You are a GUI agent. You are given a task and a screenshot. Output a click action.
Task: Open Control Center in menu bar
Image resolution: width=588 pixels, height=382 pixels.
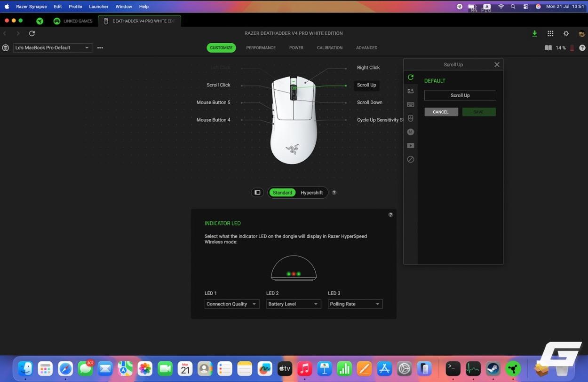[525, 7]
